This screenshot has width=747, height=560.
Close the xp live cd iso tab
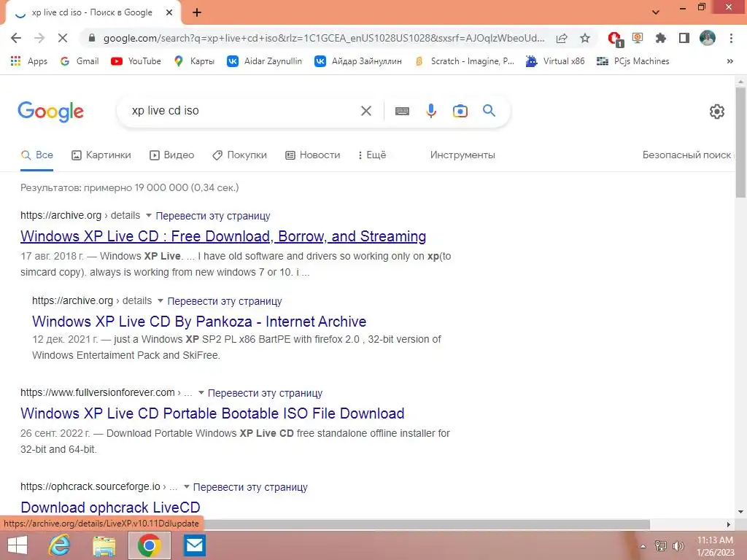click(169, 13)
